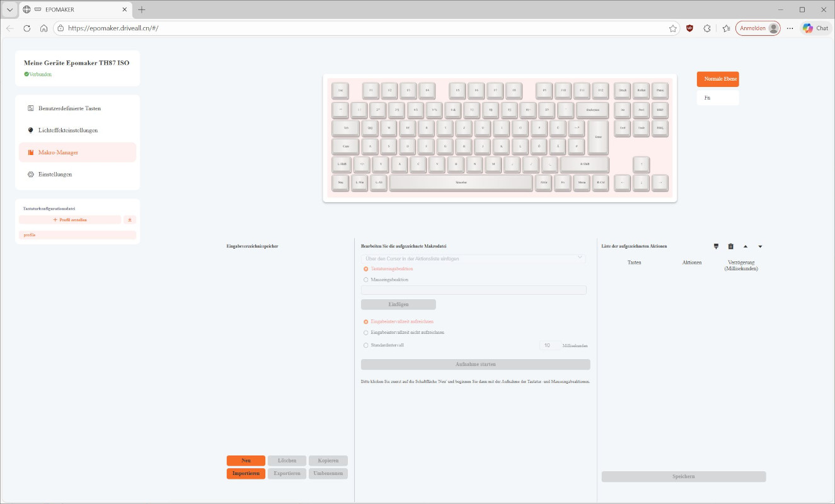Image resolution: width=835 pixels, height=504 pixels.
Task: Open the browser tab list chevron
Action: 9,9
